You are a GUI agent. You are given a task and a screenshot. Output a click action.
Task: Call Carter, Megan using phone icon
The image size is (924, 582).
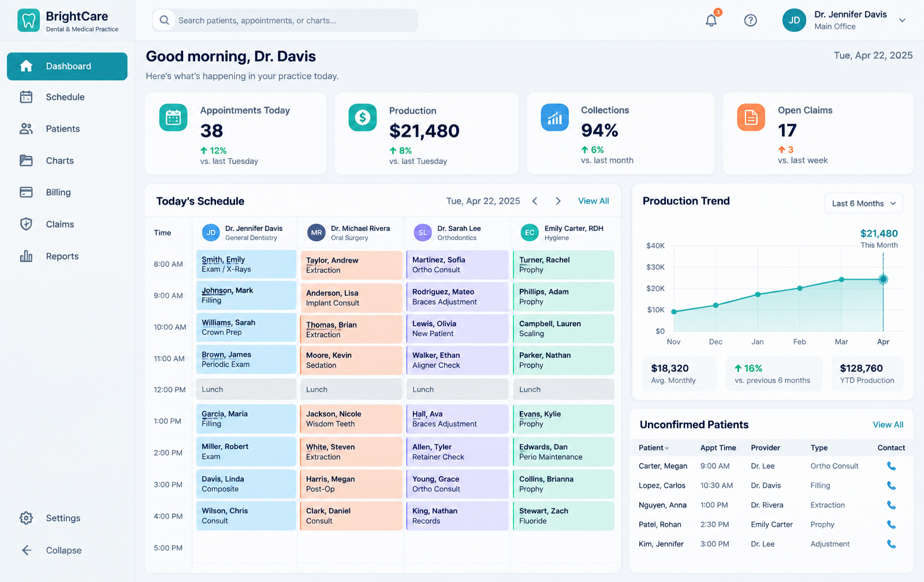[x=891, y=466]
